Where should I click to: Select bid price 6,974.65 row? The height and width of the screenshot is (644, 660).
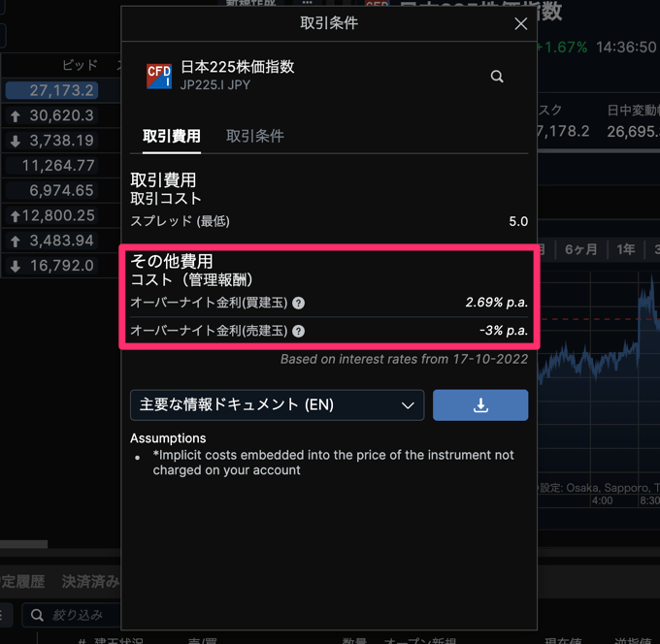[x=51, y=190]
